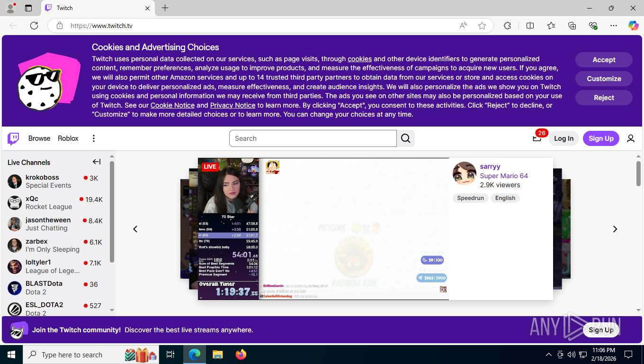Open the Cookie Notice link

pos(172,105)
